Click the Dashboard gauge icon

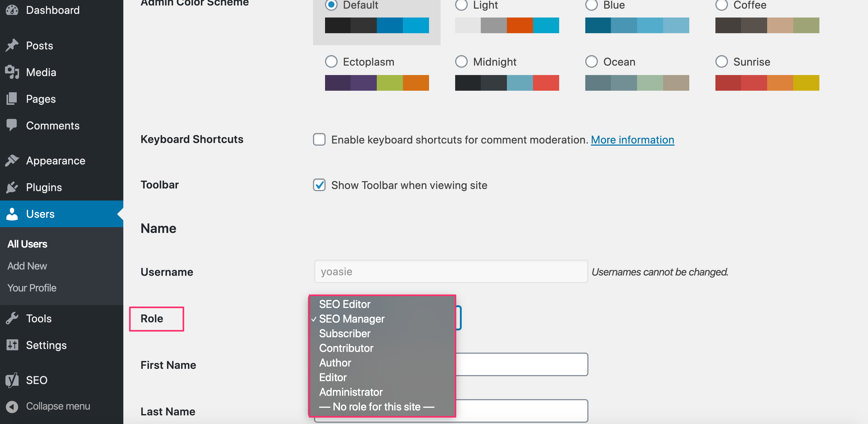(x=12, y=10)
